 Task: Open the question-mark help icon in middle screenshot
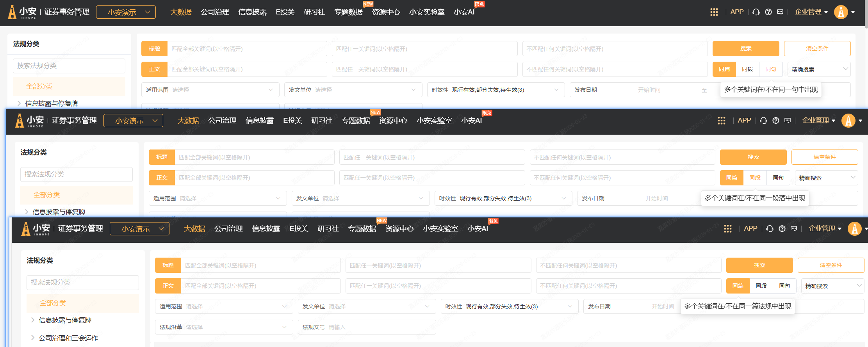776,121
